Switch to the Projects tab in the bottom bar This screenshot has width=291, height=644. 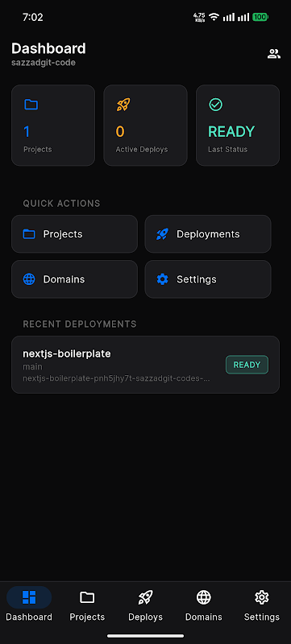87,604
